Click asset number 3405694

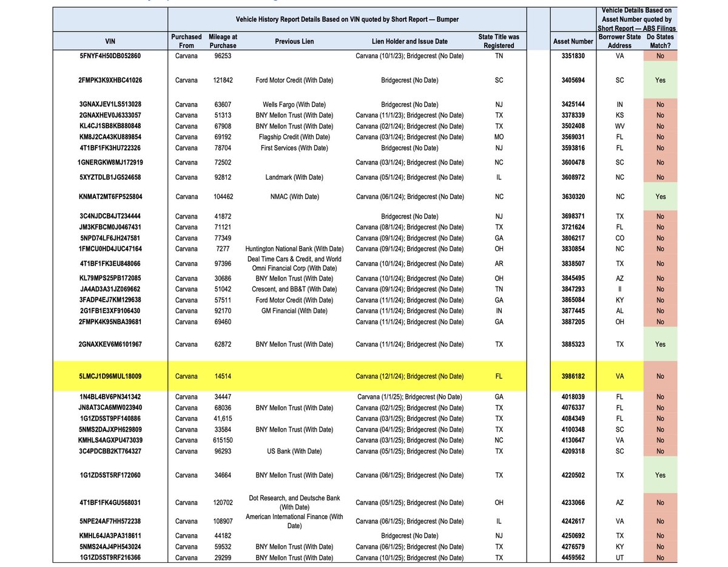point(573,80)
